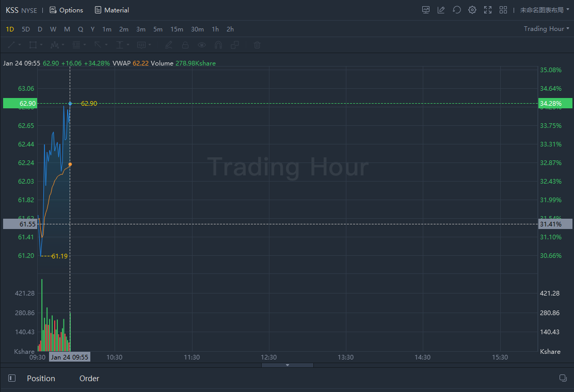The image size is (574, 392).
Task: Expand the wave pattern tool dropdown arrow
Action: click(63, 45)
